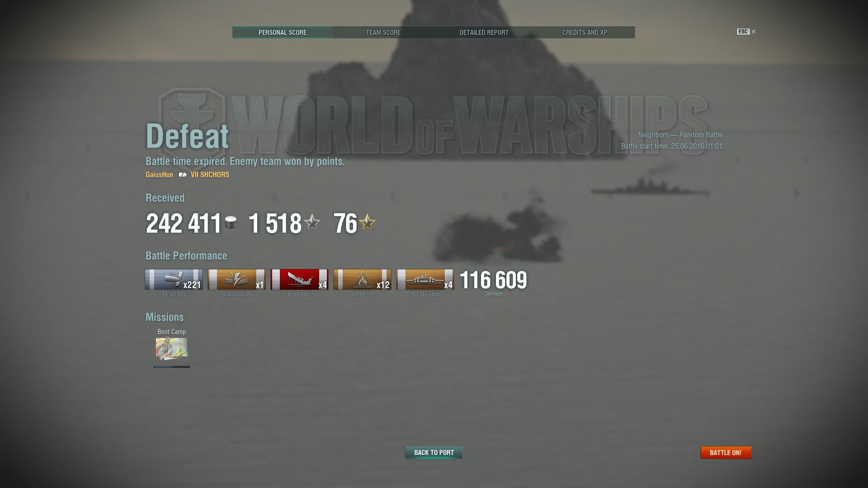This screenshot has width=868, height=488.
Task: Click the Hits to Citadel ribbon
Action: [425, 279]
